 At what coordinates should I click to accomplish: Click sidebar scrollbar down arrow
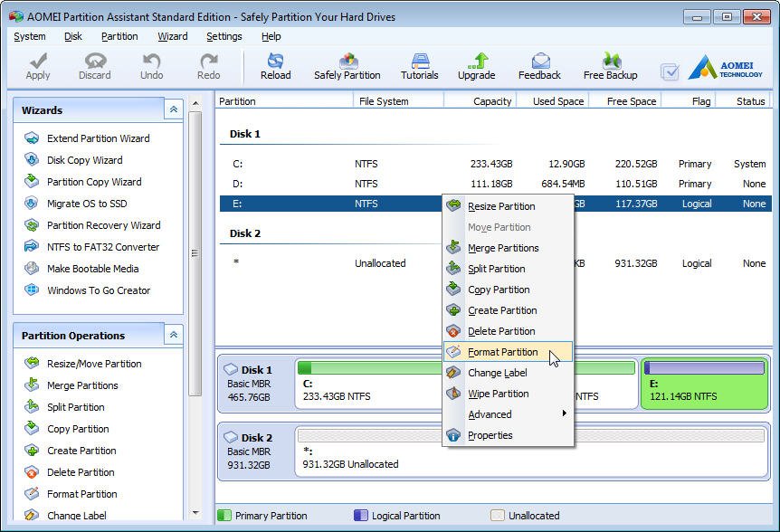pyautogui.click(x=195, y=513)
